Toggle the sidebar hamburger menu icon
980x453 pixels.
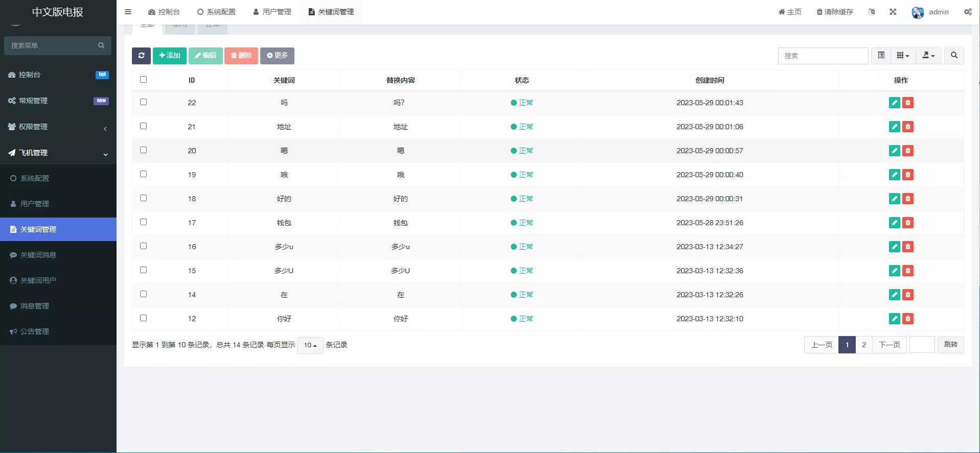[x=128, y=12]
